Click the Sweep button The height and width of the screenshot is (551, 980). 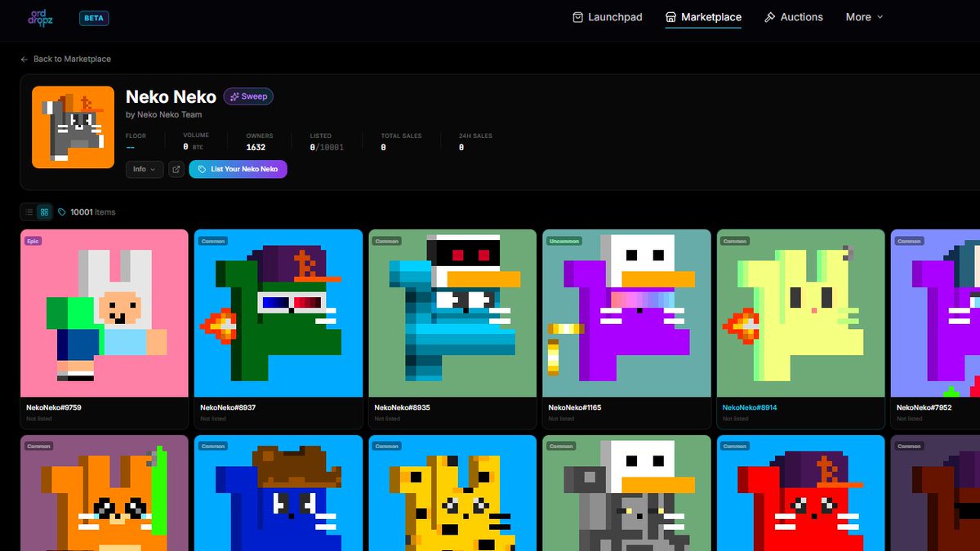click(x=248, y=96)
